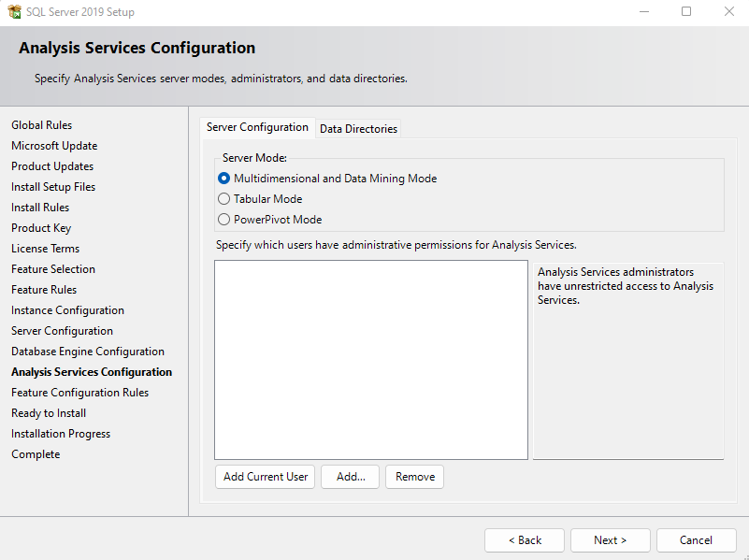Viewport: 749px width, 560px height.
Task: Click inside the administrators list box
Action: tap(370, 360)
